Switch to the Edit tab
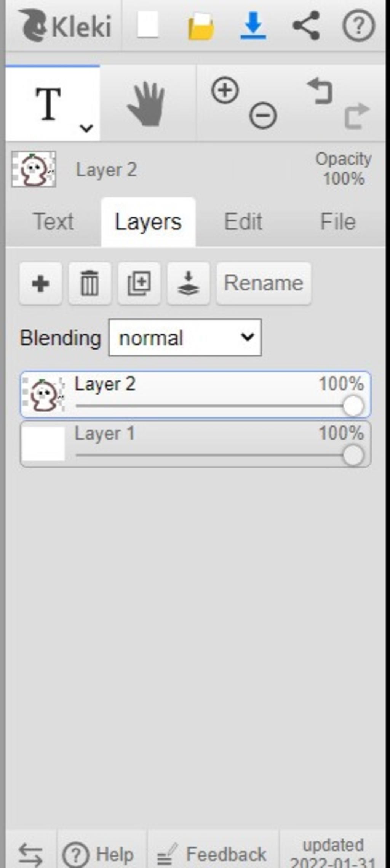Screen dimensions: 390x868 point(243,222)
